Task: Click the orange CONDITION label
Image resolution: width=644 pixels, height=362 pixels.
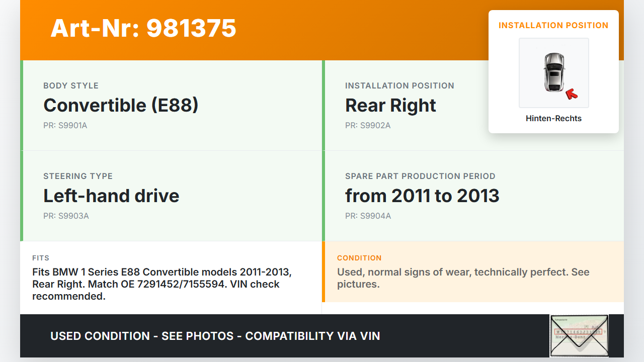Action: click(359, 258)
